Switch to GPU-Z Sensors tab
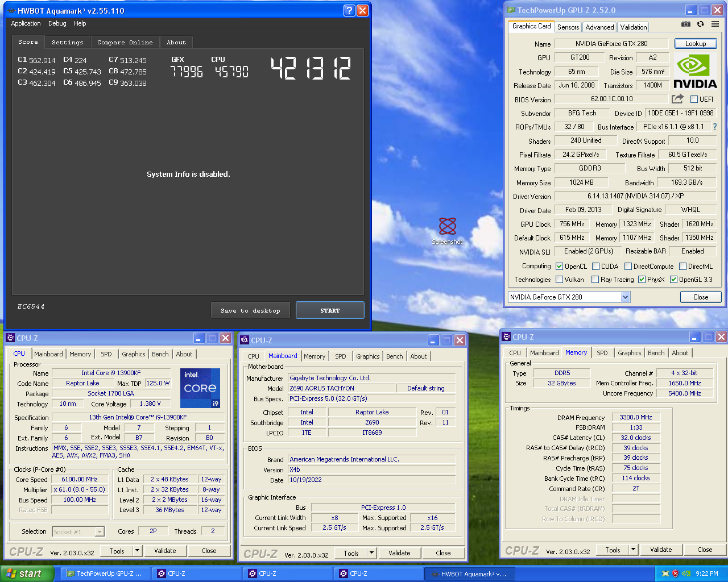The image size is (728, 582). click(x=568, y=27)
